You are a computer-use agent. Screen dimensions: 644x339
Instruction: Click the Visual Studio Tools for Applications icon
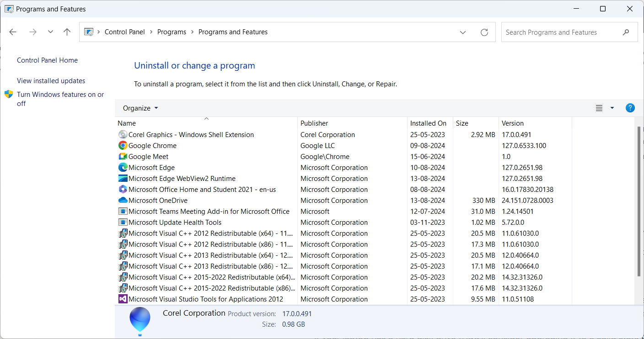tap(123, 299)
